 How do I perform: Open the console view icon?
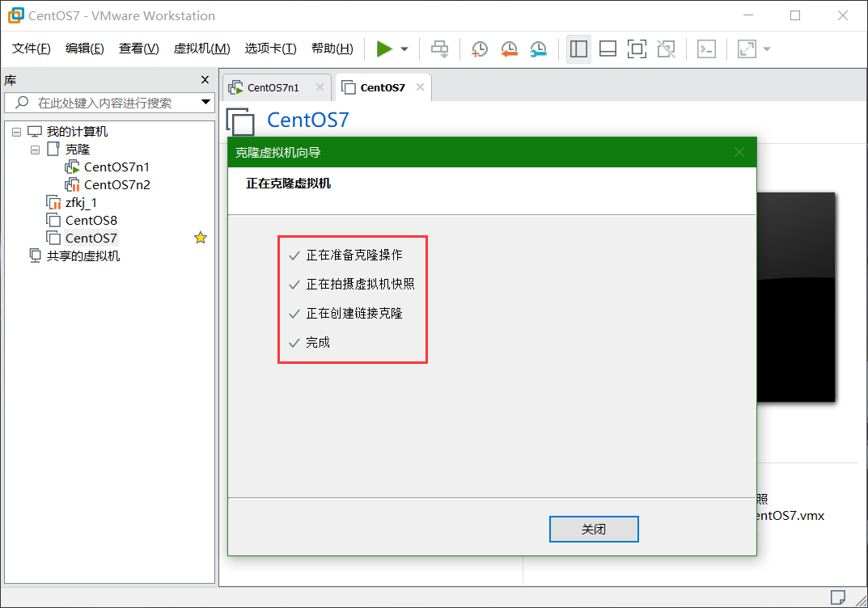tap(706, 49)
